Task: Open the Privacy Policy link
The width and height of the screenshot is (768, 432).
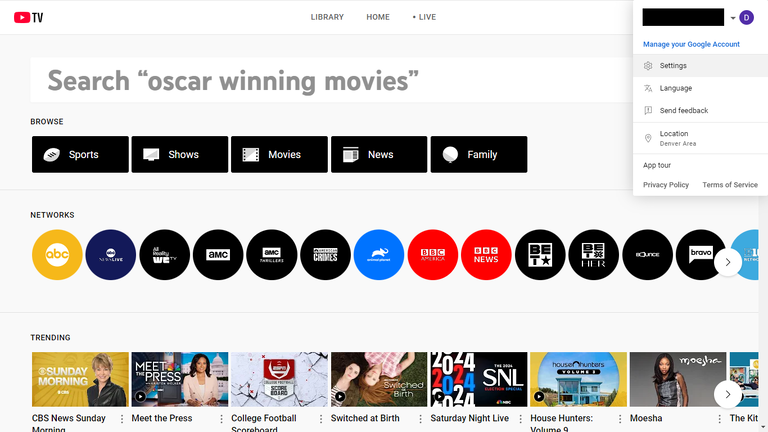Action: point(666,185)
